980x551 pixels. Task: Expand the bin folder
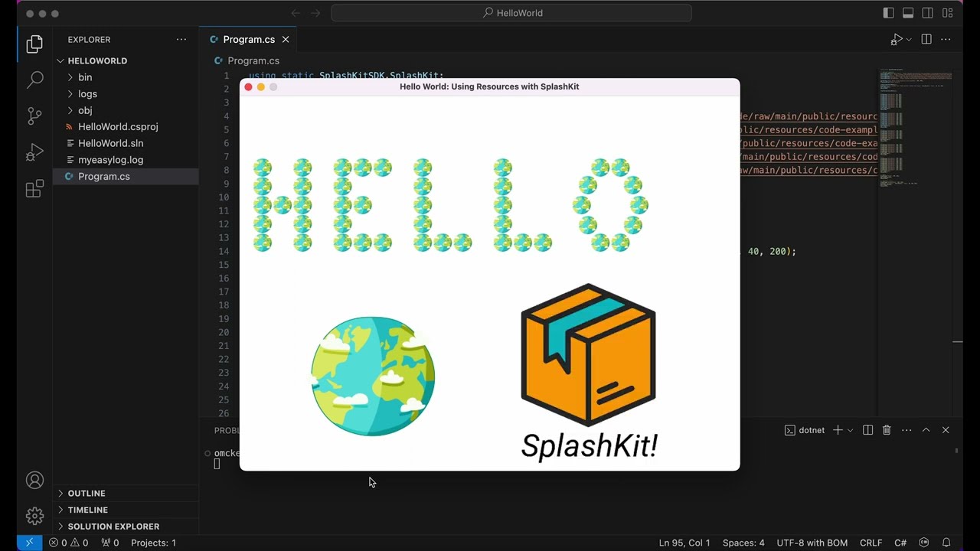pyautogui.click(x=126, y=77)
